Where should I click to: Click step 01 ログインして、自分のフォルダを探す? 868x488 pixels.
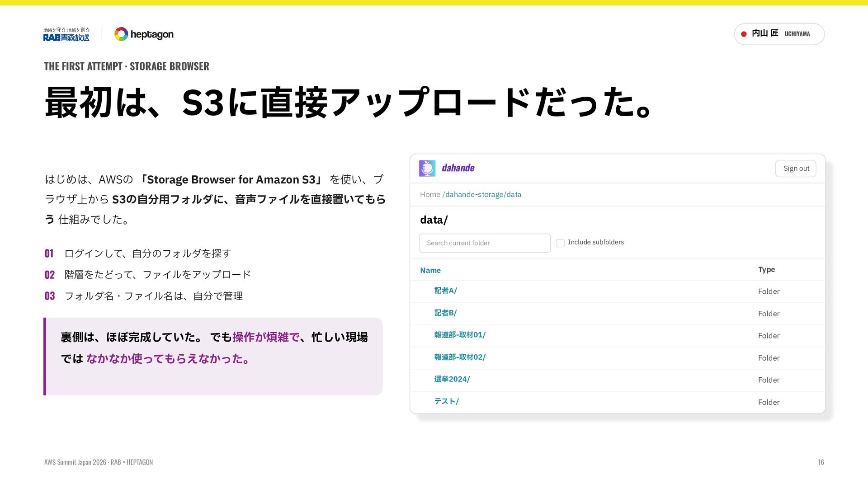coord(138,253)
